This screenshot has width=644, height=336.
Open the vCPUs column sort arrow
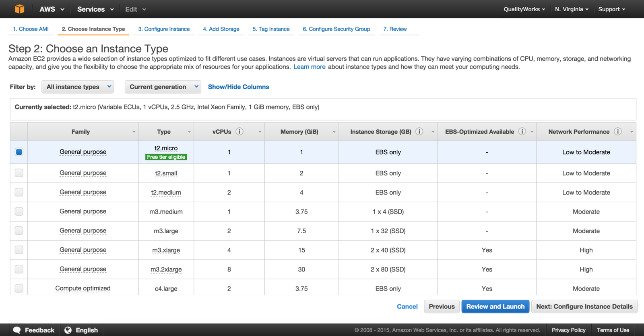pyautogui.click(x=260, y=132)
